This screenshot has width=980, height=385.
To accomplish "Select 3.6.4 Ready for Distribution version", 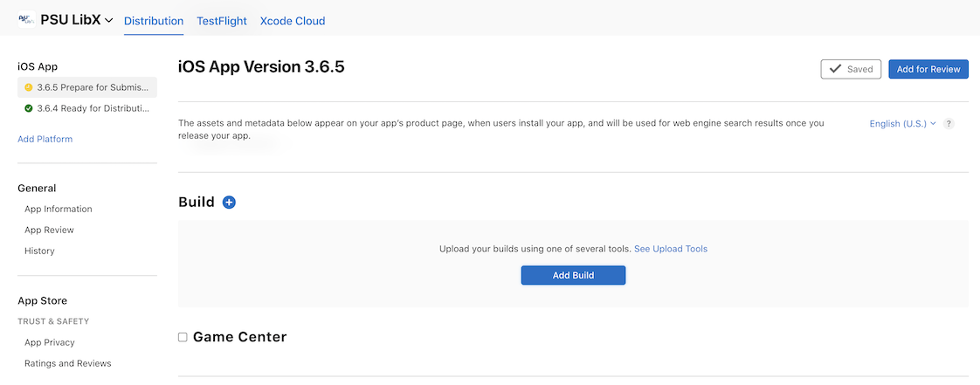I will click(87, 108).
